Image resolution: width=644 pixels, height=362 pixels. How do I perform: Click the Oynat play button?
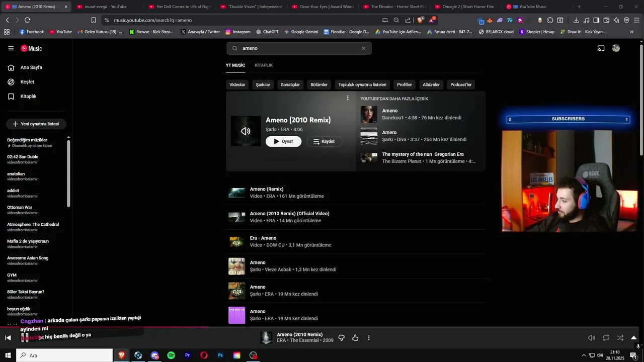pyautogui.click(x=284, y=141)
